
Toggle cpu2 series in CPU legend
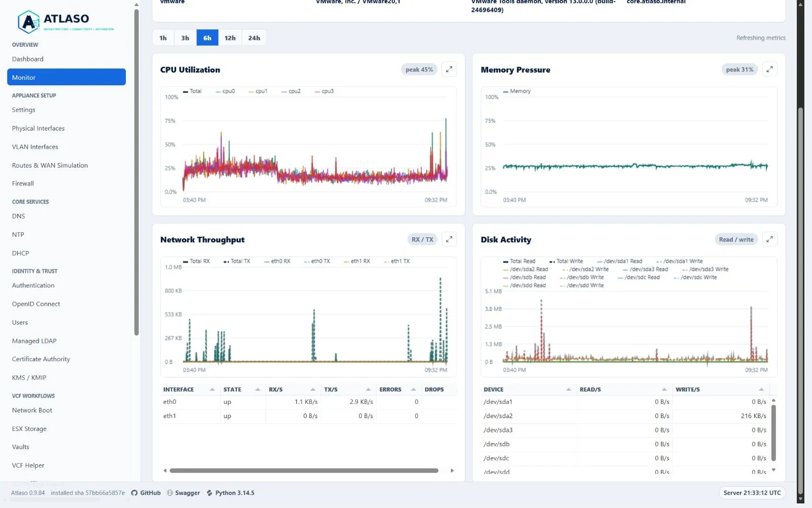point(291,91)
